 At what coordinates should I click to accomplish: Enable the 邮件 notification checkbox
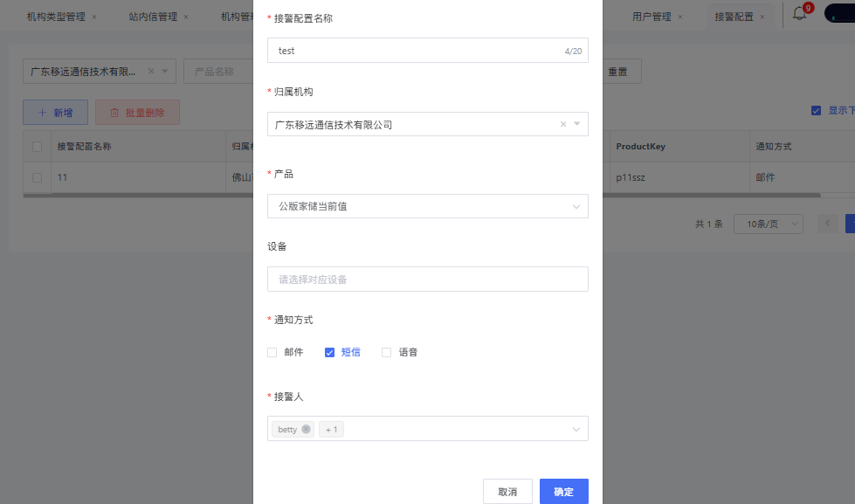pos(272,352)
